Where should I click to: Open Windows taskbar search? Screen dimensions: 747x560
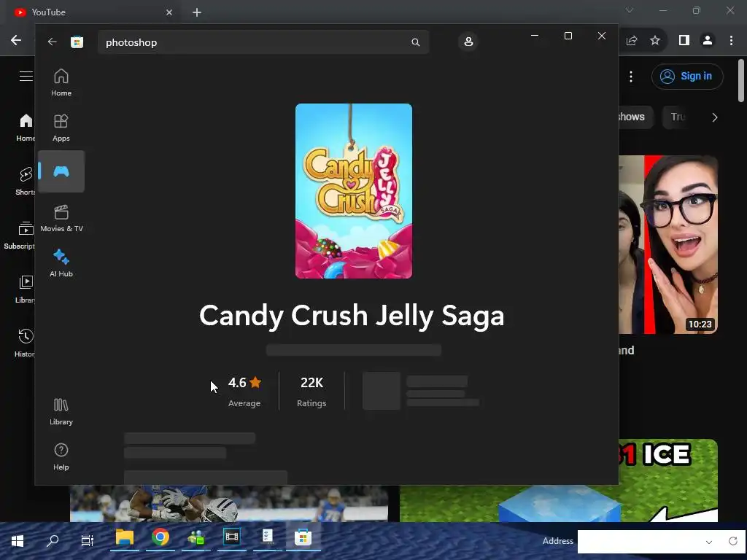53,540
